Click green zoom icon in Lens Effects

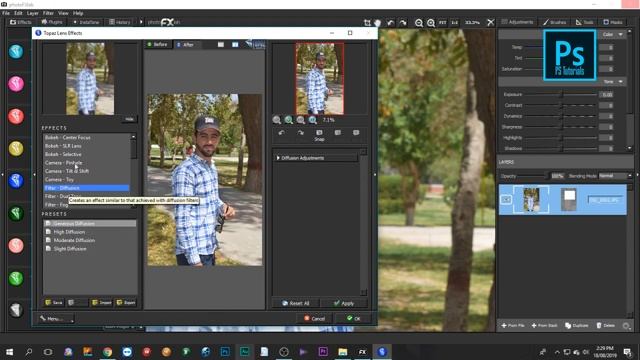point(289,120)
